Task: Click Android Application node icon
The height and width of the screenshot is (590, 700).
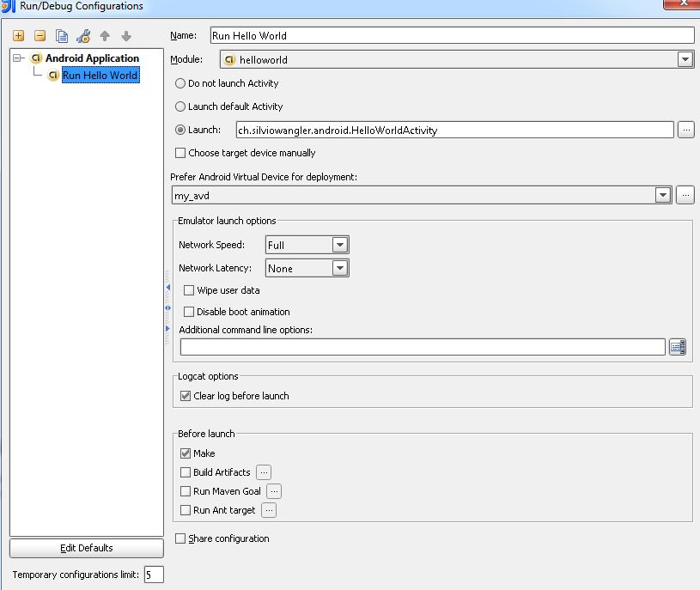Action: (x=36, y=58)
